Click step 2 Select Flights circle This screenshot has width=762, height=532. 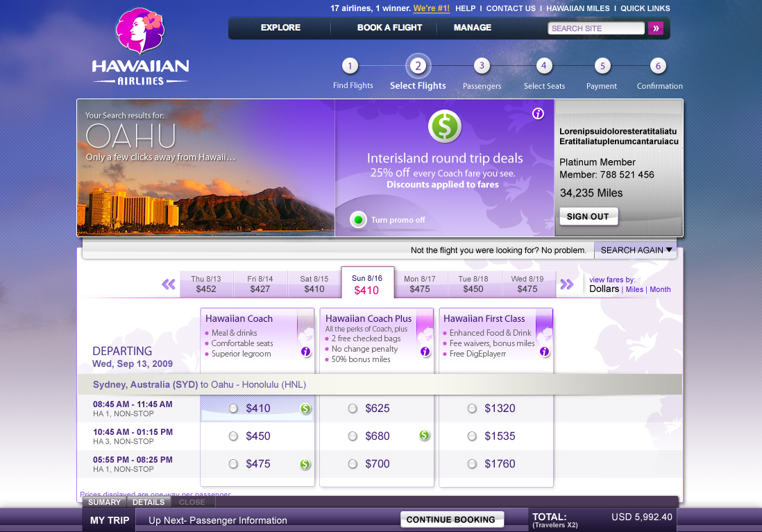coord(418,66)
